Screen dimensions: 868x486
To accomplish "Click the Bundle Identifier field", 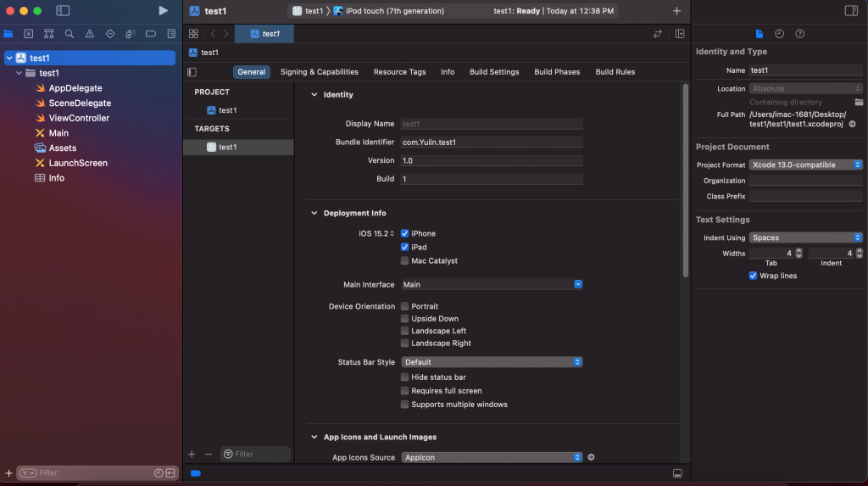I will coord(492,142).
